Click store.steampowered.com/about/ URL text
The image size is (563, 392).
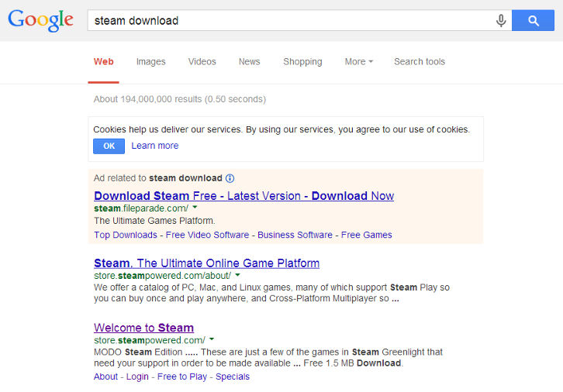162,276
